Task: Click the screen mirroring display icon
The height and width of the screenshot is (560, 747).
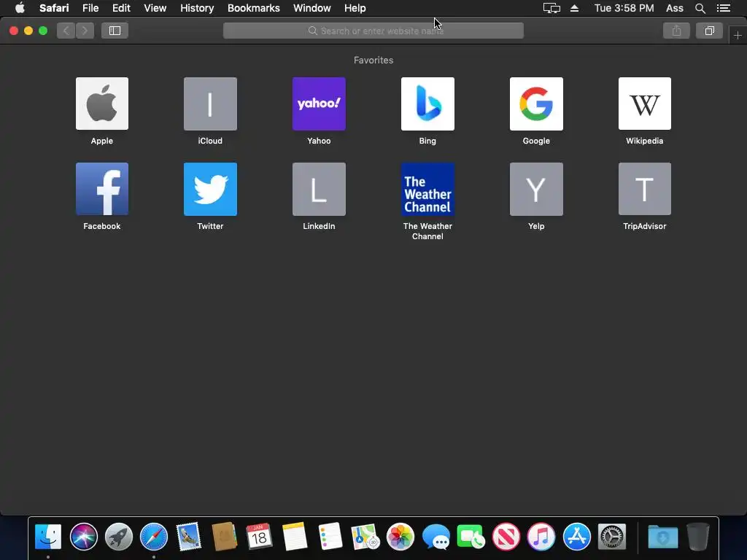Action: pos(551,8)
